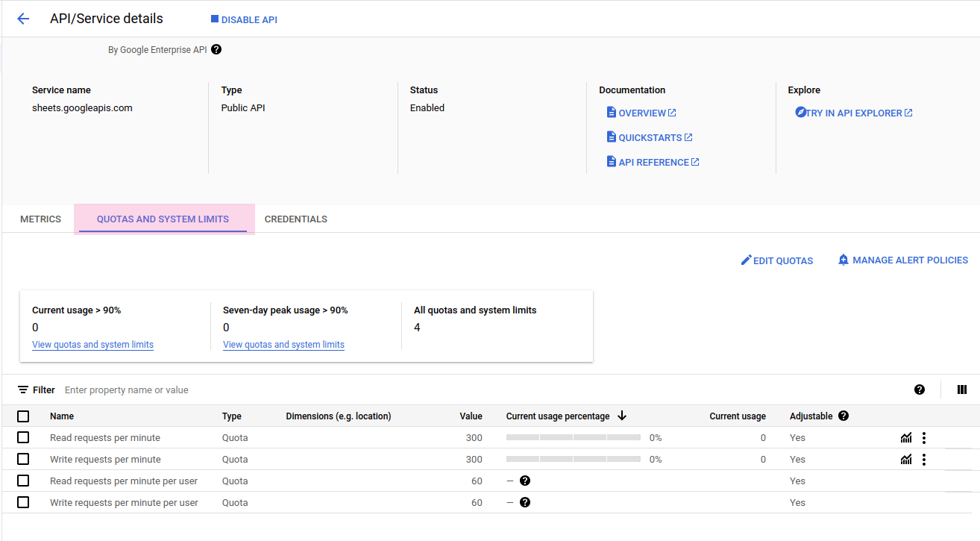
Task: Switch to the Metrics tab
Action: click(40, 219)
